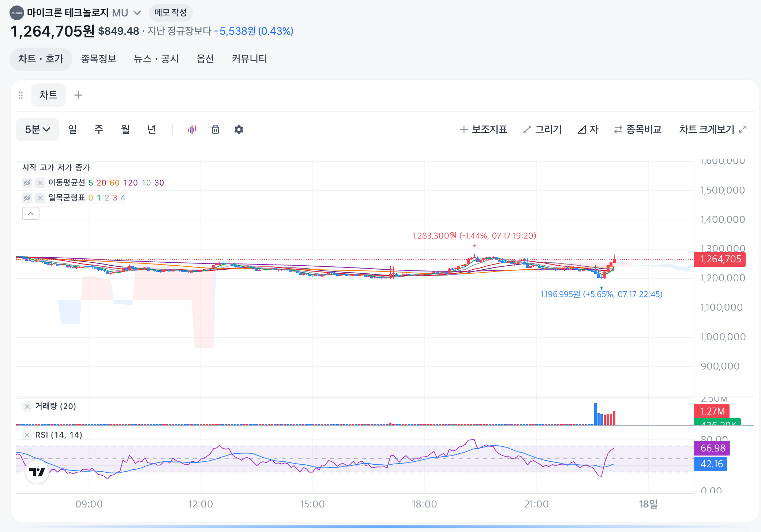Image resolution: width=761 pixels, height=532 pixels.
Task: Click the 그리기 drawing tool button
Action: click(542, 130)
